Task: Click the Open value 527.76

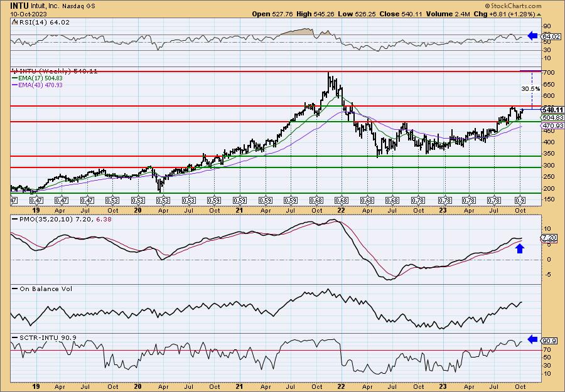Action: point(282,14)
